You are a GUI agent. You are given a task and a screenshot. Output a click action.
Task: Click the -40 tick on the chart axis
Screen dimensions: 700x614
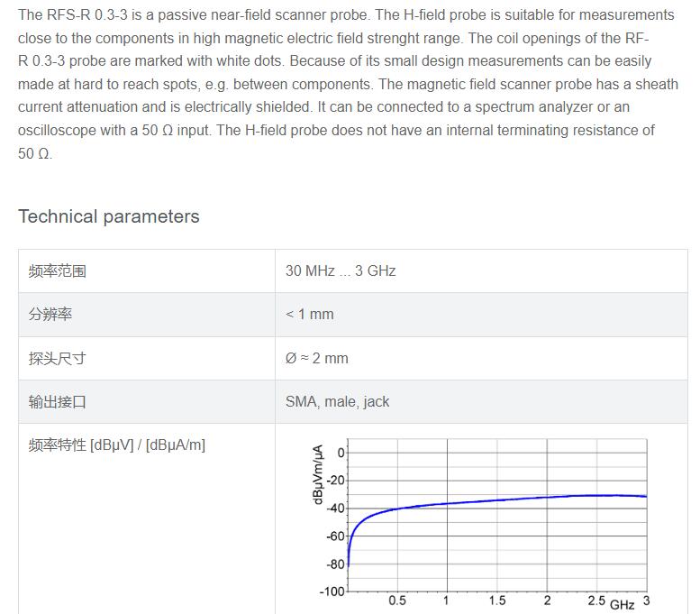pyautogui.click(x=336, y=509)
